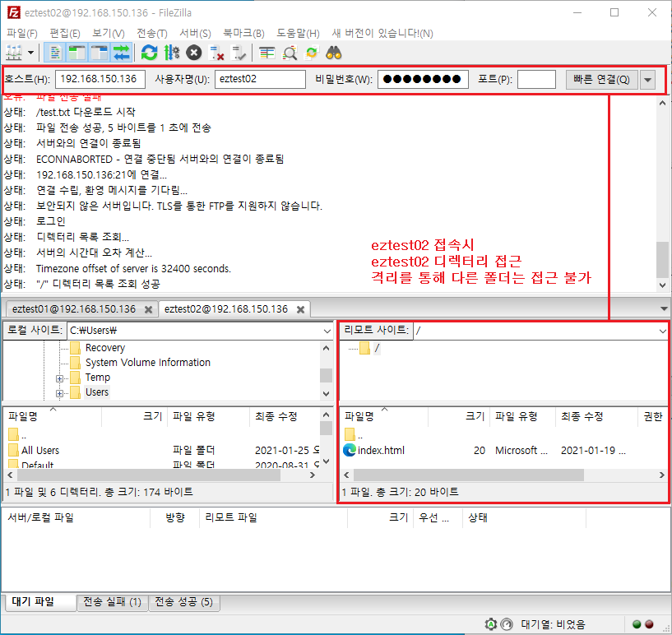Focus the port field

(x=536, y=79)
